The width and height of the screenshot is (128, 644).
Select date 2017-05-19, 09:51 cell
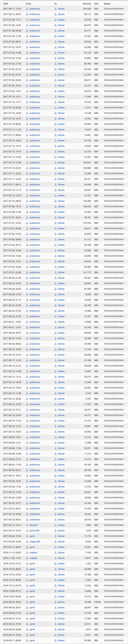(x=12, y=520)
